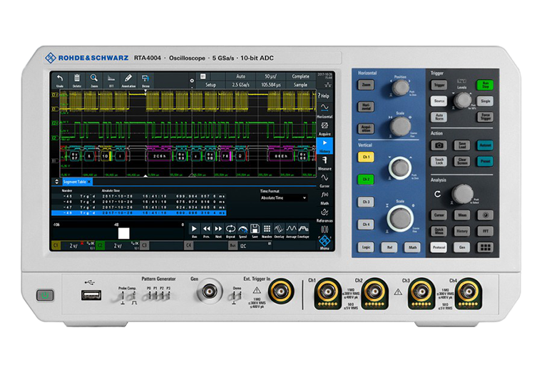
Task: Close the Segment Table tab
Action: click(89, 182)
